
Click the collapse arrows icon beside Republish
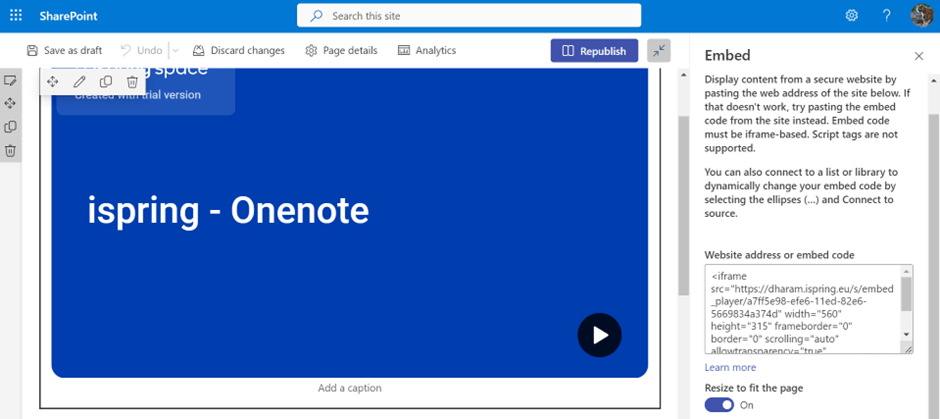click(x=659, y=51)
